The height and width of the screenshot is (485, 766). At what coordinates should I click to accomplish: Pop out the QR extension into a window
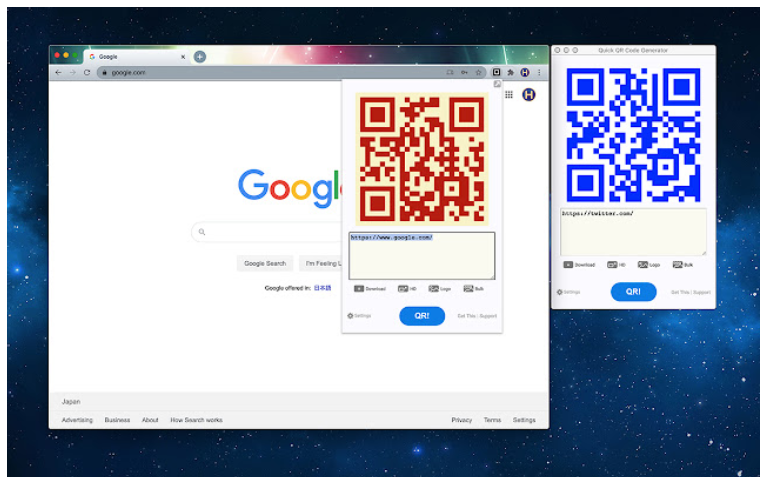pos(497,84)
